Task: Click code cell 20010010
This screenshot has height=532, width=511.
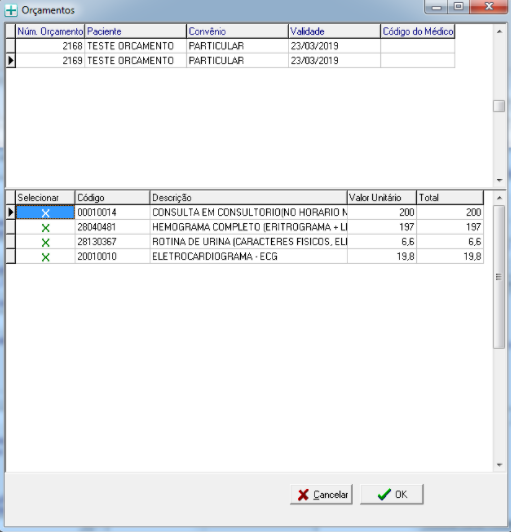Action: 112,256
